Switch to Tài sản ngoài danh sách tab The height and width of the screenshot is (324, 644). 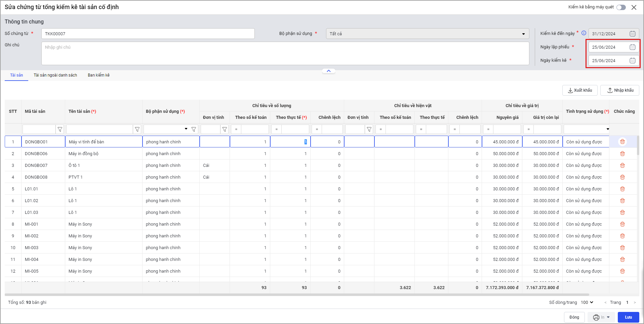pos(55,75)
